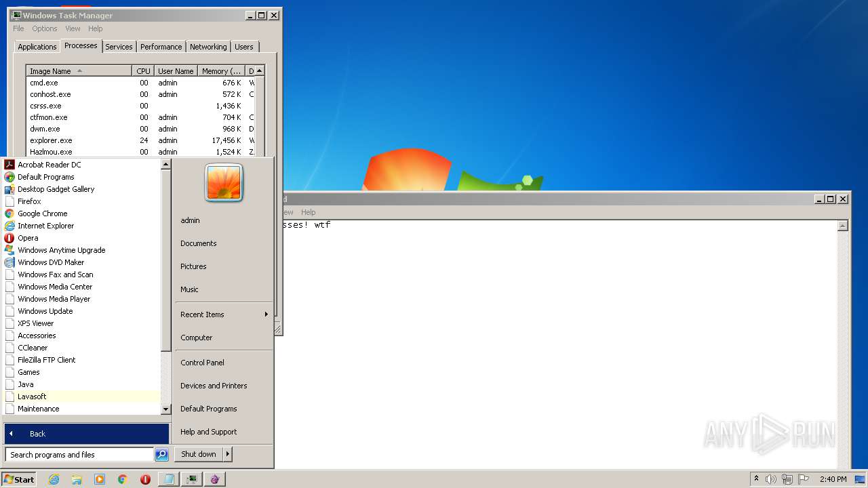The width and height of the screenshot is (868, 488).
Task: Go Back to pinned programs
Action: [87, 434]
